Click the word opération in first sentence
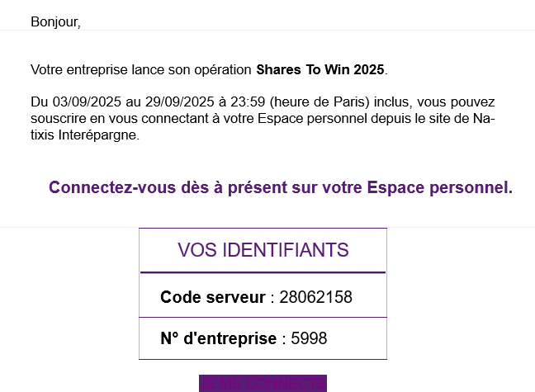Screen dimensions: 535x392 (223, 70)
